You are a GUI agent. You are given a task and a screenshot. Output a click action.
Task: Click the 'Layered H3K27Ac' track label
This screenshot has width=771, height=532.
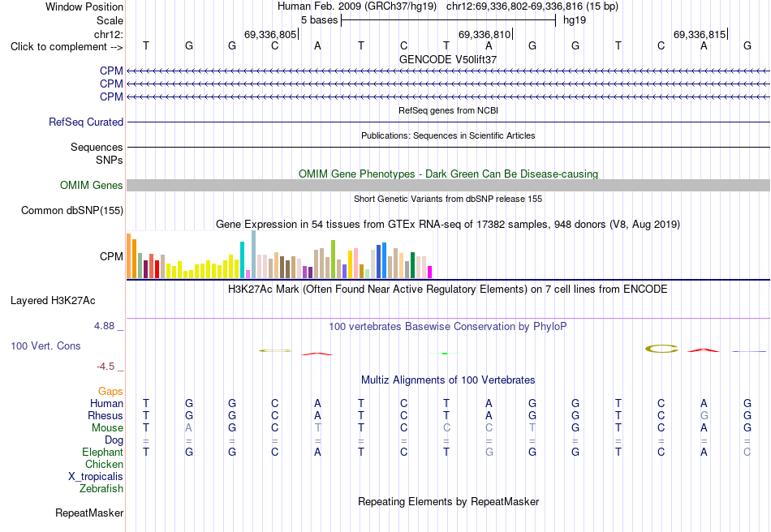[x=53, y=301]
